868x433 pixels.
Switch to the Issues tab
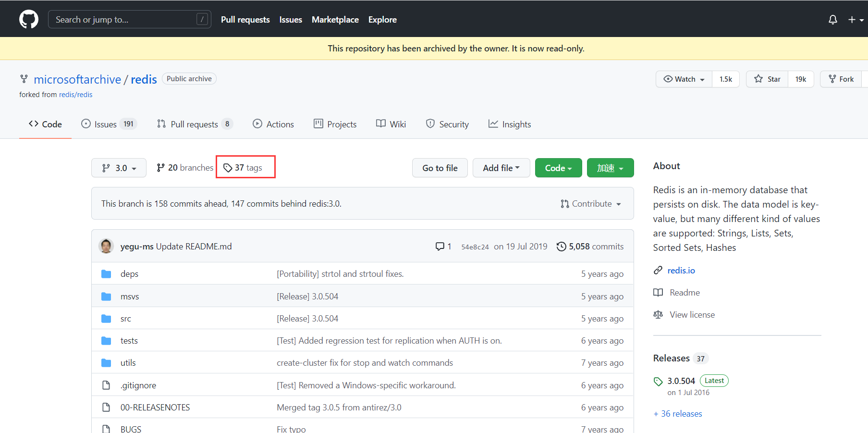tap(109, 124)
